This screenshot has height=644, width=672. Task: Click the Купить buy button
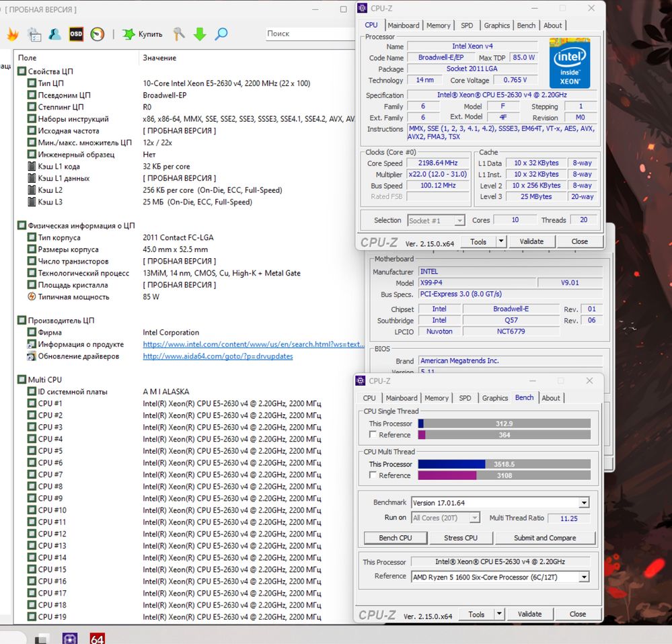click(x=143, y=34)
